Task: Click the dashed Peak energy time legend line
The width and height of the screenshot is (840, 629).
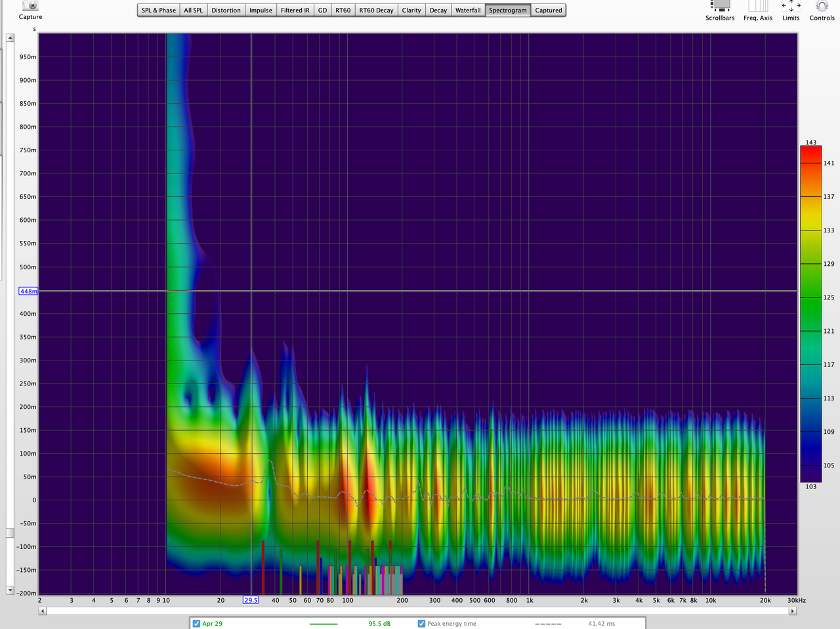Action: pos(548,624)
